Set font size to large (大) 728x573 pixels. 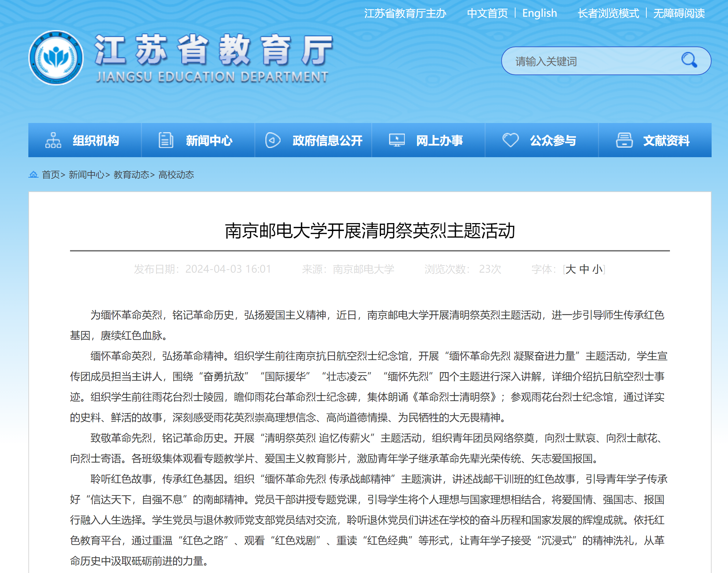click(x=571, y=269)
